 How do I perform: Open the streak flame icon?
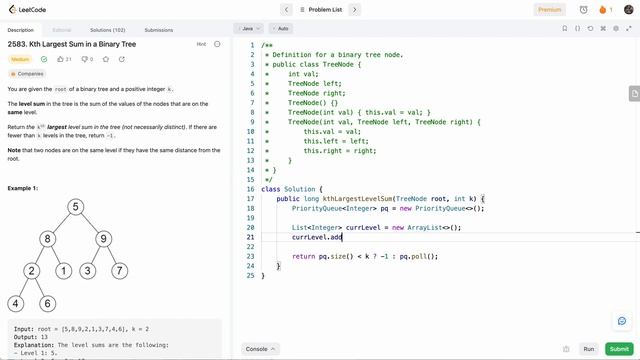[x=602, y=9]
